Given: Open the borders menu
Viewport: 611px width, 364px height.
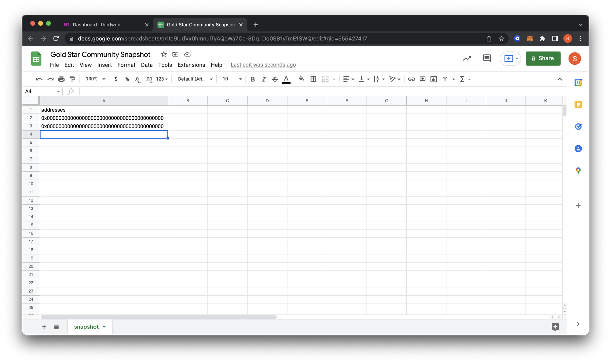Looking at the screenshot, I should pos(313,79).
